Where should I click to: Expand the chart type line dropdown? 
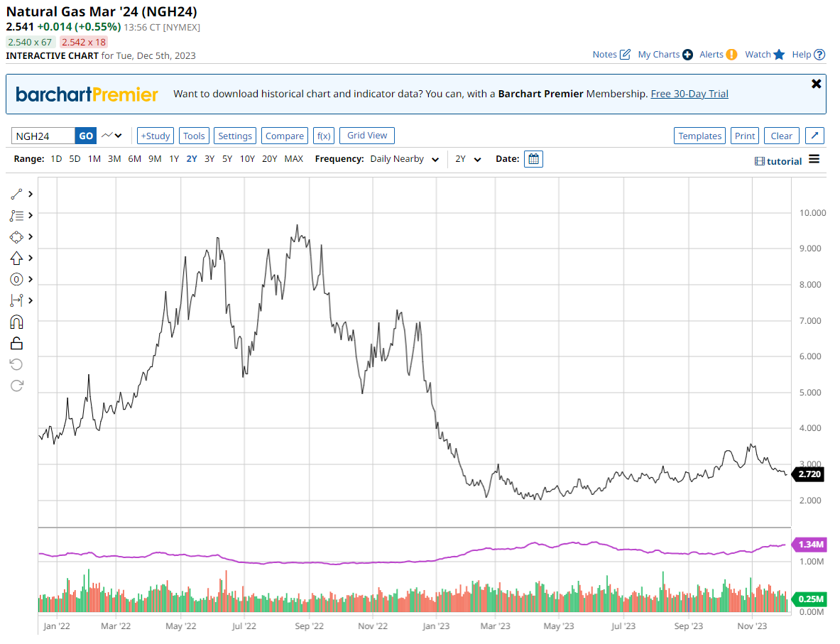click(x=111, y=136)
